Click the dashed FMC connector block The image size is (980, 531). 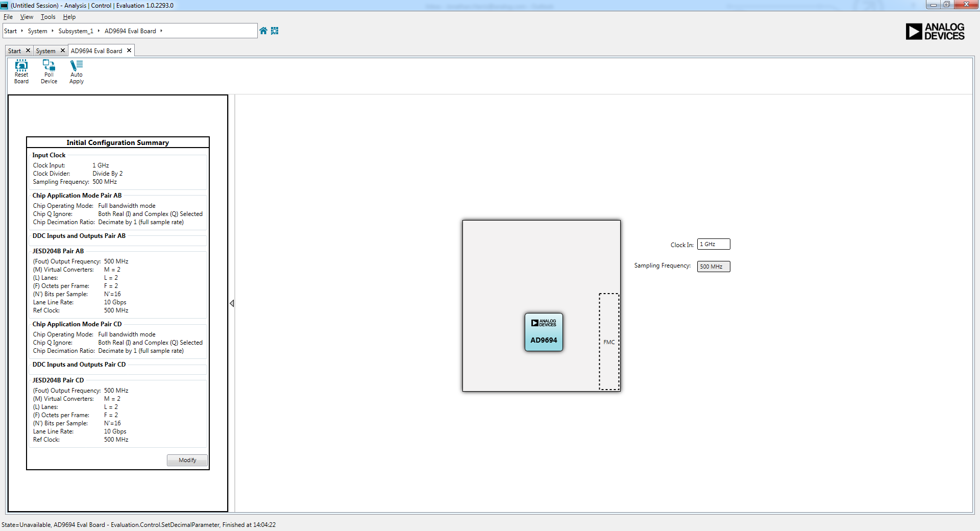click(609, 342)
